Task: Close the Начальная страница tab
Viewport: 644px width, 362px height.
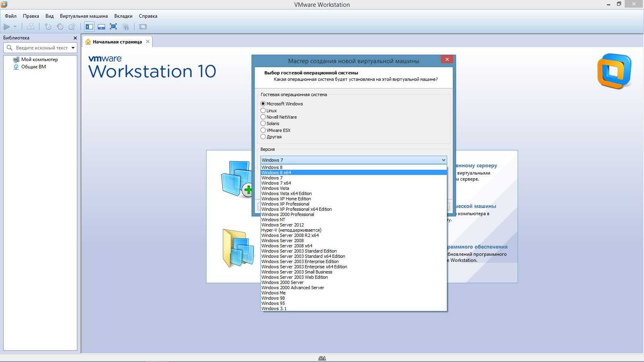Action: pyautogui.click(x=148, y=41)
